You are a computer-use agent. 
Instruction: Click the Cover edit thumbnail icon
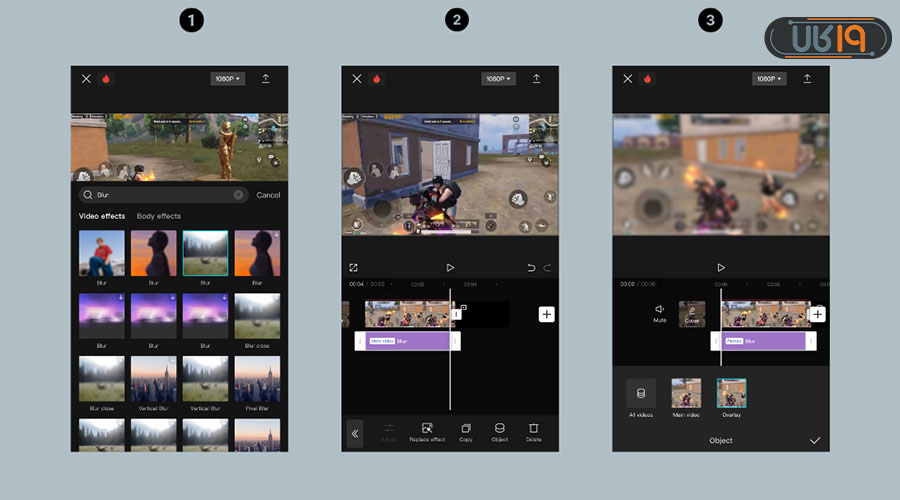[x=692, y=314]
